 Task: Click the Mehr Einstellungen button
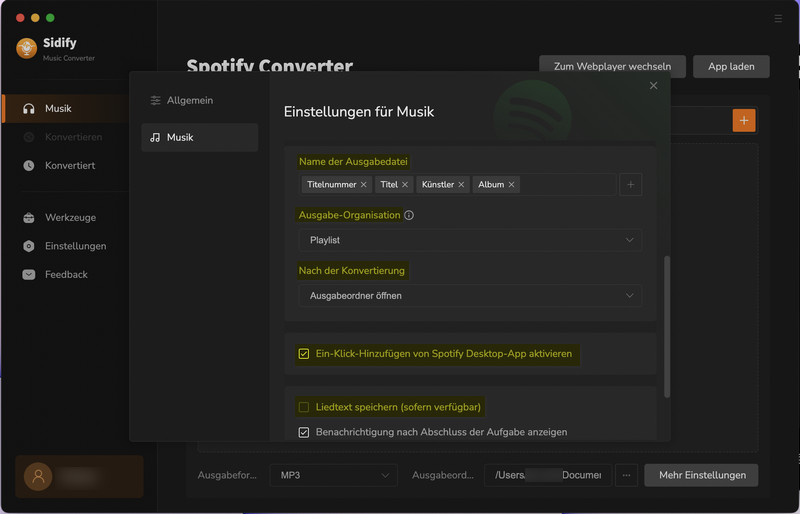(x=702, y=475)
